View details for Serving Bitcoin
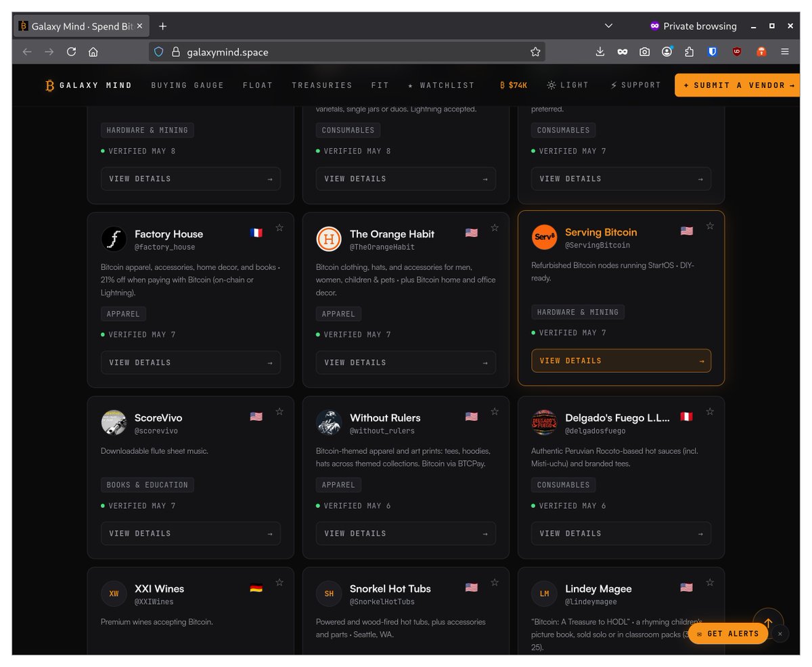Image resolution: width=812 pixels, height=667 pixels. click(621, 361)
